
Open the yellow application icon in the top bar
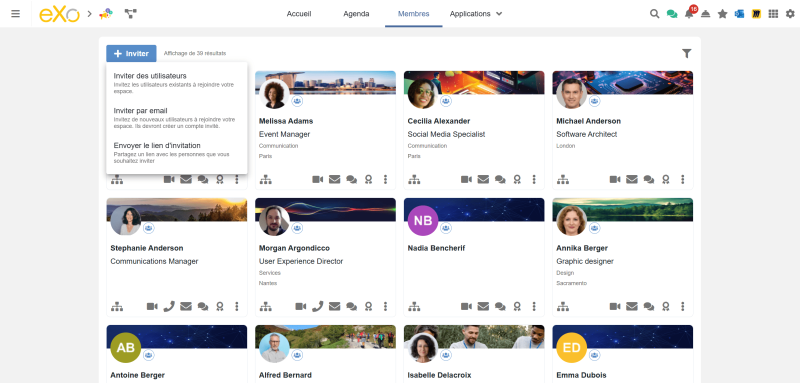[x=756, y=14]
